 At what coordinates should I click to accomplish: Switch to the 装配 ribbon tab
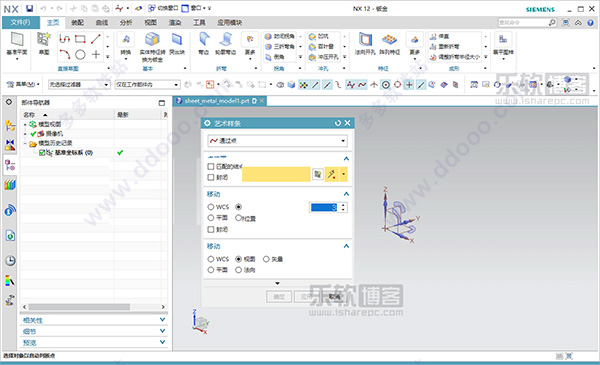77,23
